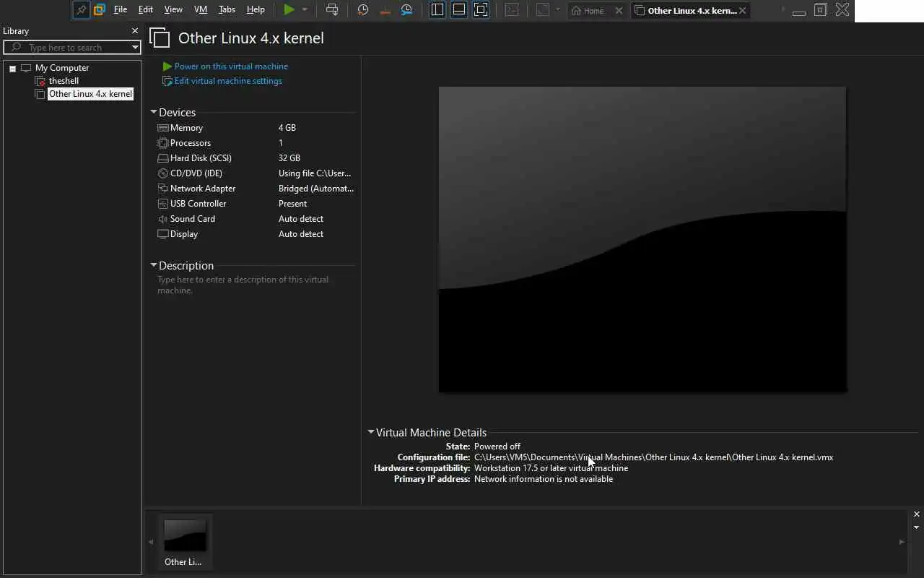
Task: Click the USB Controller device icon
Action: point(163,204)
